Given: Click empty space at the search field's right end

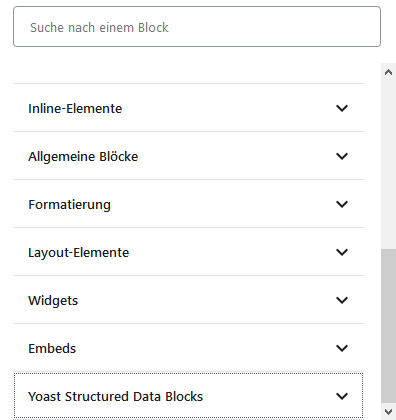Looking at the screenshot, I should [350, 27].
